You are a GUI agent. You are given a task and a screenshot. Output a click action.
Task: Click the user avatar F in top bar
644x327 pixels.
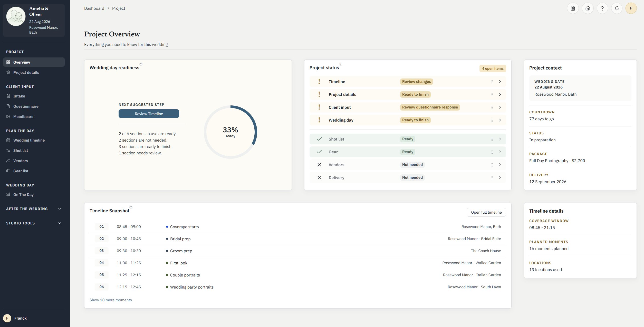pos(631,8)
